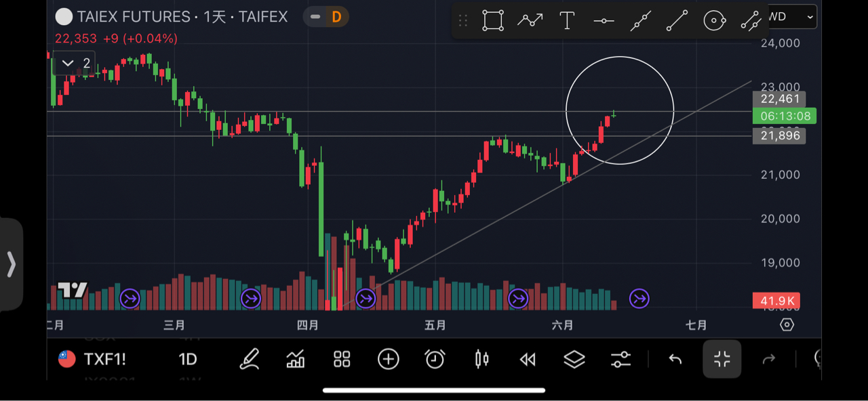The width and height of the screenshot is (868, 401).
Task: Tap the 20,000 price axis label
Action: [781, 219]
